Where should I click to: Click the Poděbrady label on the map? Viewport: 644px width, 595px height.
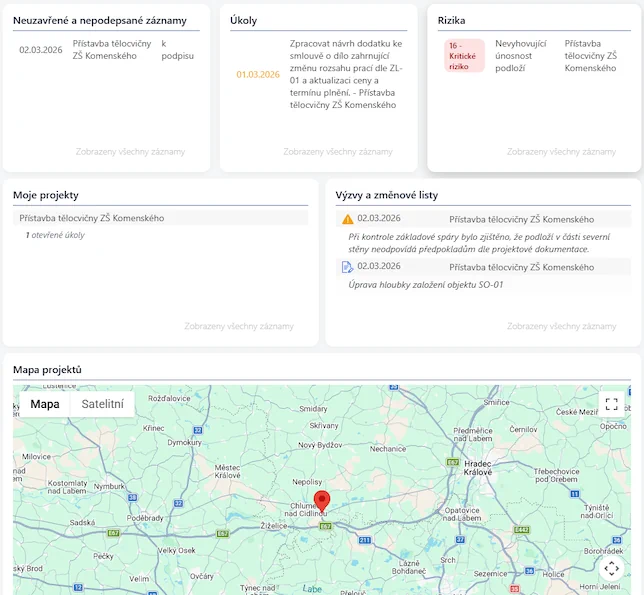[146, 518]
